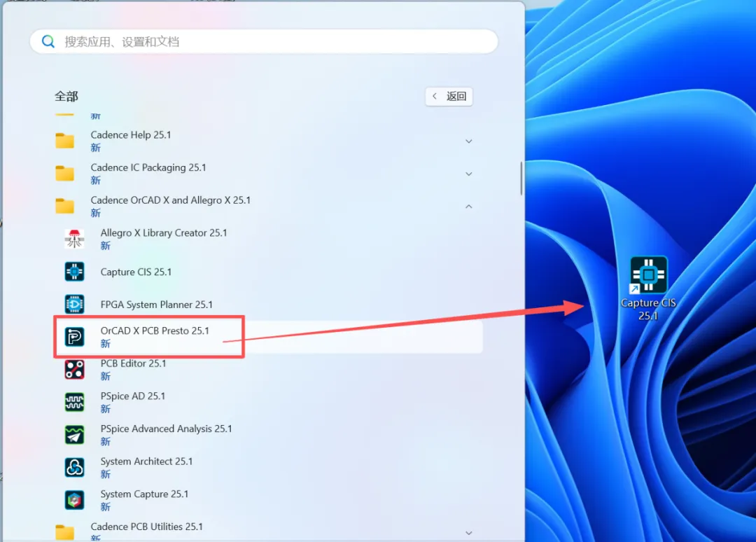
Task: Open PCB Editor 25.1 entry
Action: (267, 369)
